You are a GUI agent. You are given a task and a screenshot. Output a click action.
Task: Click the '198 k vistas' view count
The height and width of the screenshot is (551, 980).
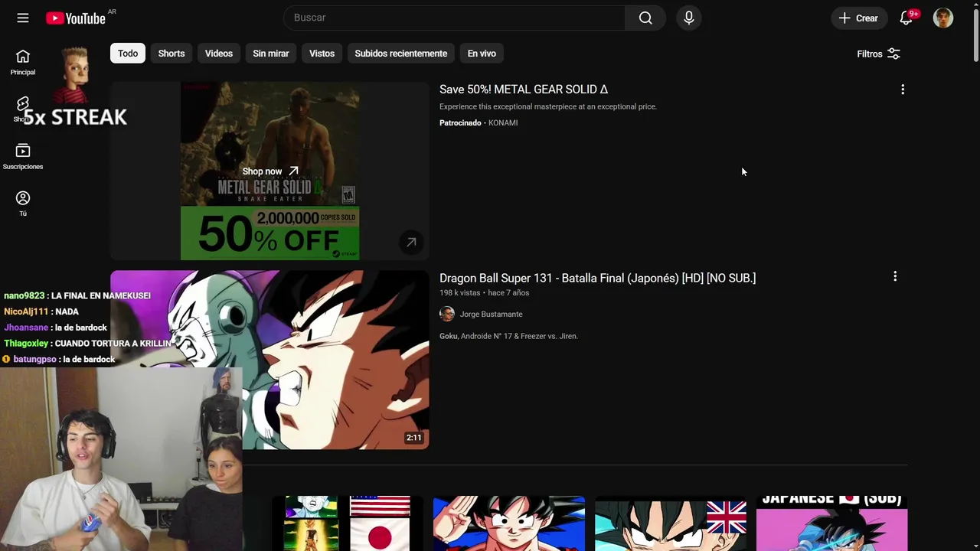[459, 292]
